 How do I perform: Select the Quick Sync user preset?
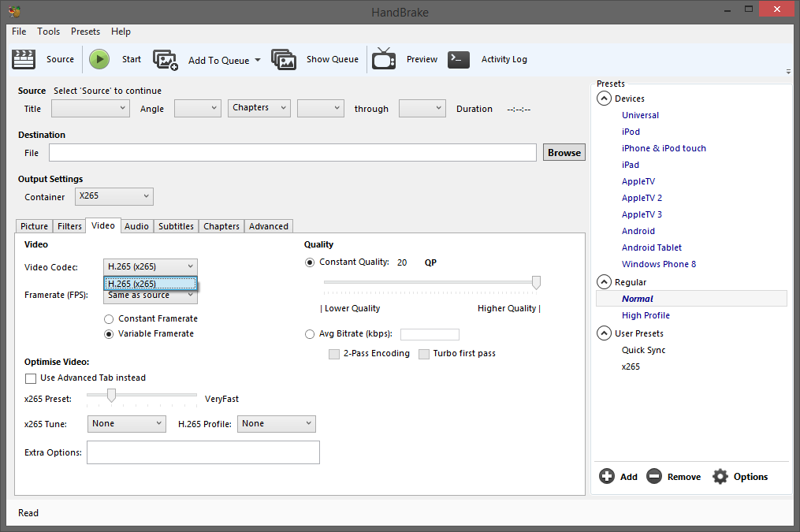(x=643, y=351)
